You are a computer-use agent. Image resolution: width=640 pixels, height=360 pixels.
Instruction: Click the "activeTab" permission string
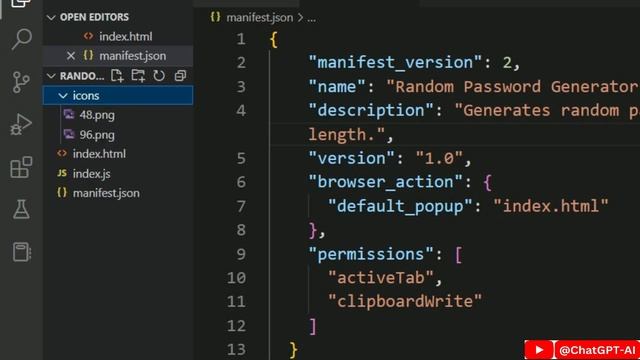380,278
